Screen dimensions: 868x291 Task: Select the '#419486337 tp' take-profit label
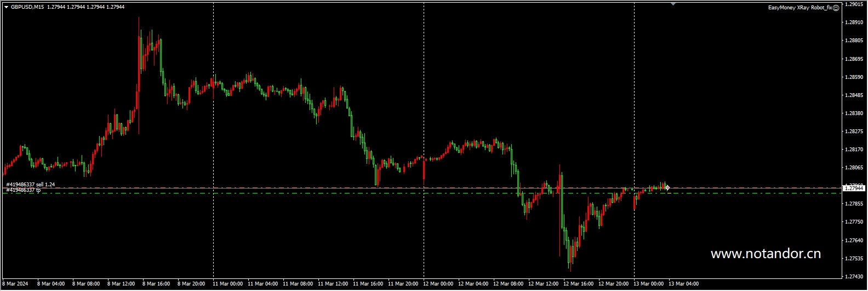pyautogui.click(x=24, y=190)
